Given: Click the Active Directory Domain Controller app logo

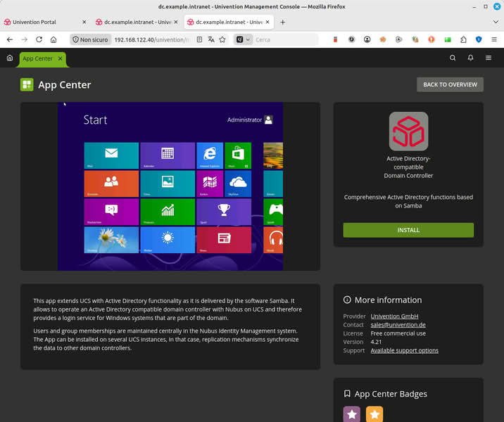Looking at the screenshot, I should point(408,132).
